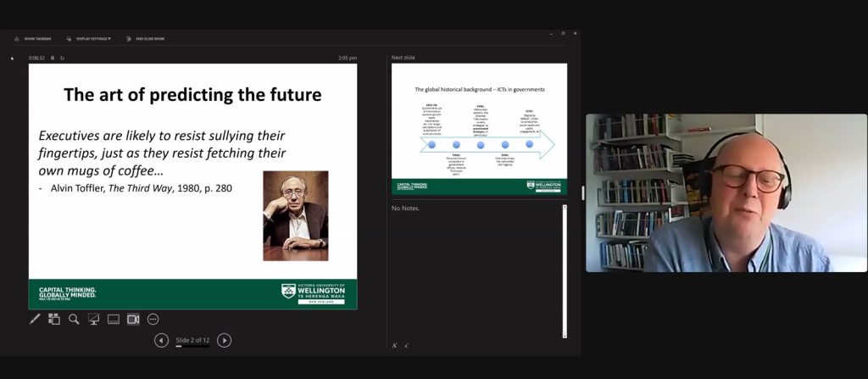868x379 pixels.
Task: Click the Black or unblack slide show icon
Action: (x=93, y=319)
